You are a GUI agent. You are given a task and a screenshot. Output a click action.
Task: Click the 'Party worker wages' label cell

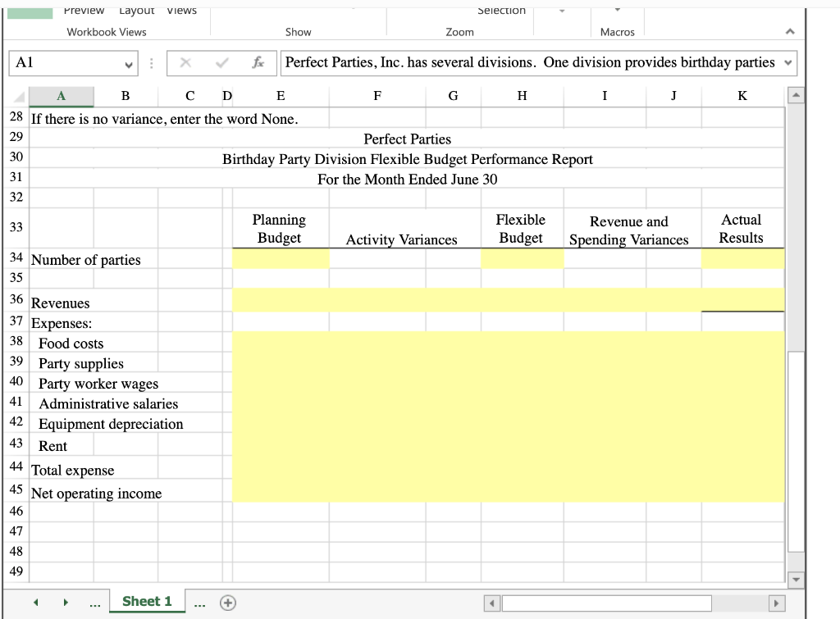(x=98, y=384)
